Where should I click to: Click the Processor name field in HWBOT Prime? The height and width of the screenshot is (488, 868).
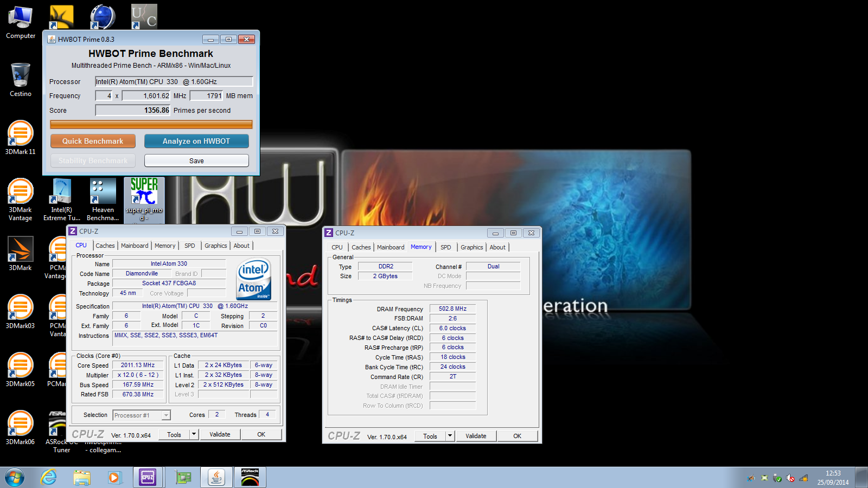(x=174, y=81)
